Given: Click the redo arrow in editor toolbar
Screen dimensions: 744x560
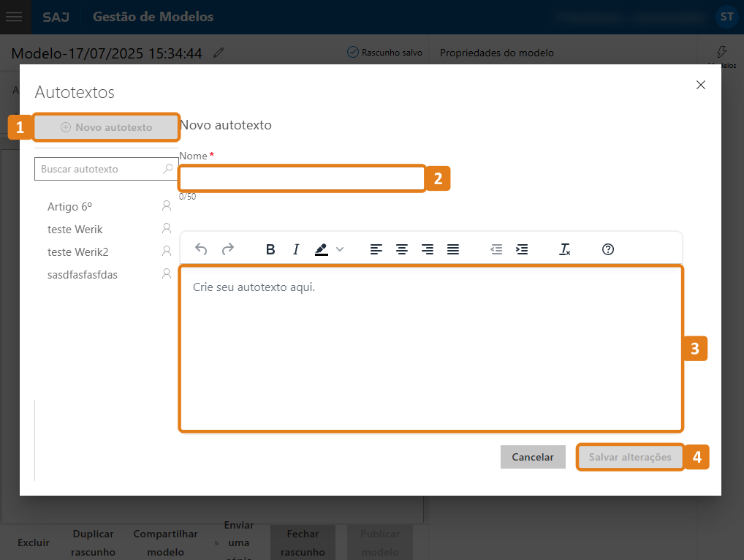Looking at the screenshot, I should click(228, 249).
